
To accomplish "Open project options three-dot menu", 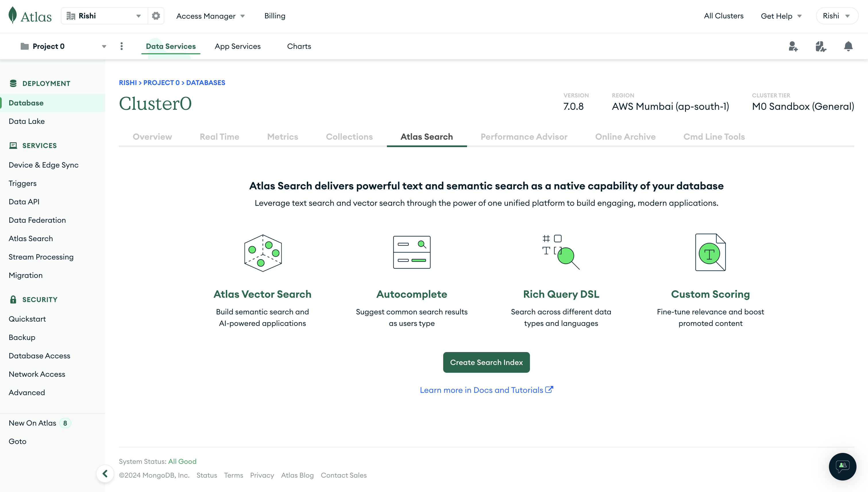I will point(121,46).
